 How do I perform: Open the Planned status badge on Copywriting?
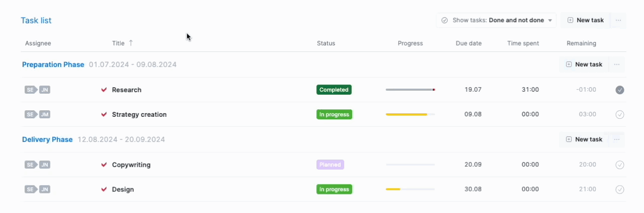click(x=330, y=165)
